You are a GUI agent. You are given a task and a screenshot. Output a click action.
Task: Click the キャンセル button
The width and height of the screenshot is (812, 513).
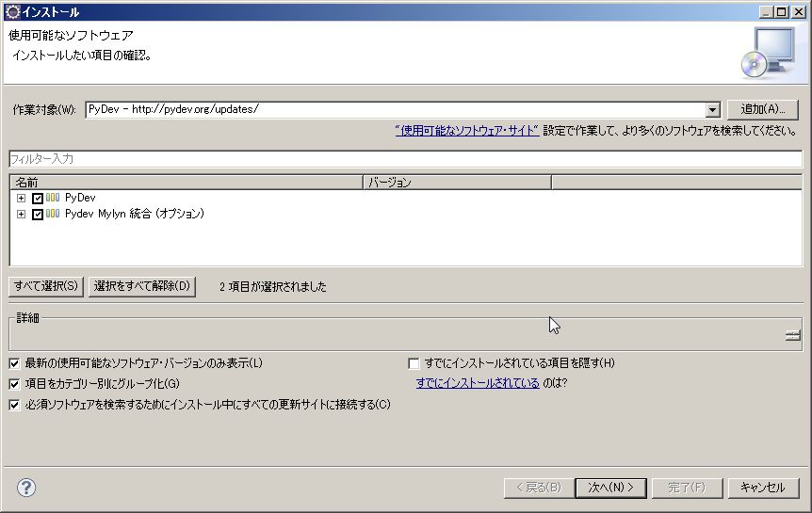pyautogui.click(x=763, y=488)
